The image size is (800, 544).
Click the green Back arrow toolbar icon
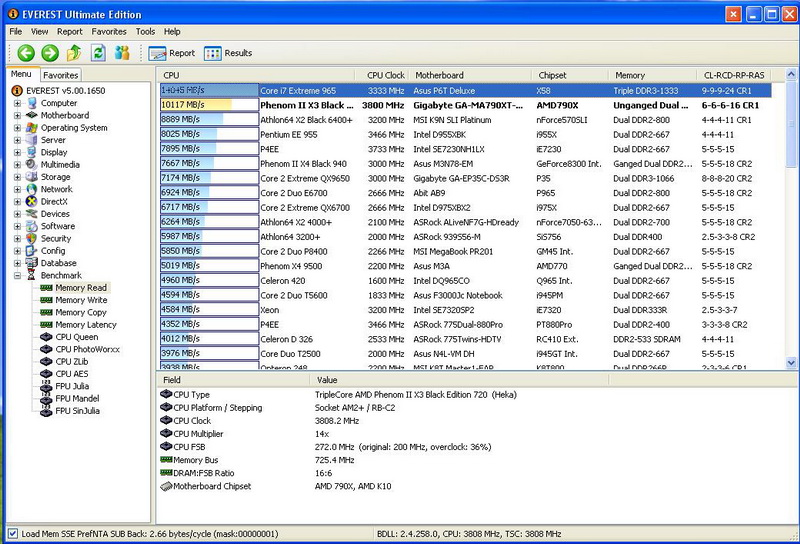(26, 53)
